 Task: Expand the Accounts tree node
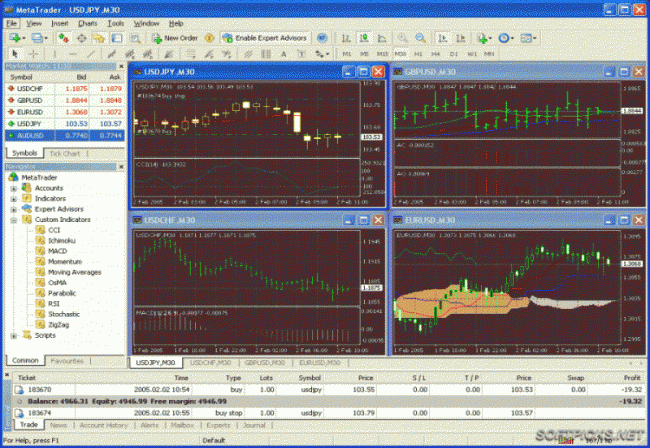[13, 189]
